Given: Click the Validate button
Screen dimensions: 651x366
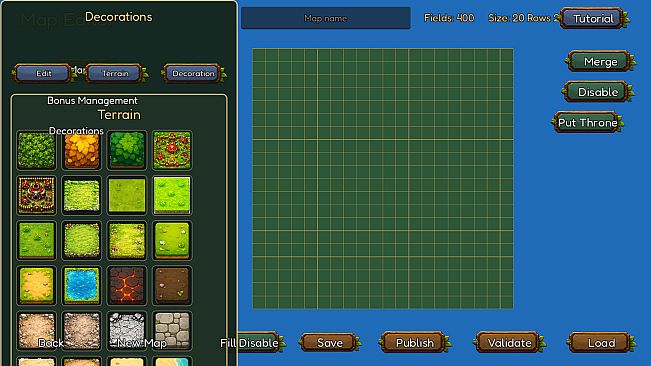Looking at the screenshot, I should 509,343.
